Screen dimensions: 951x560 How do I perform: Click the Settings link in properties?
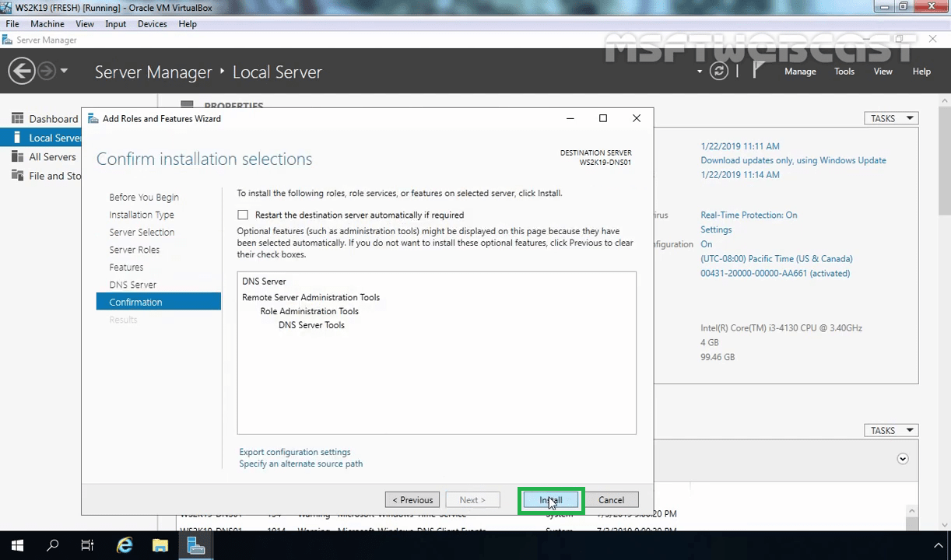tap(716, 229)
